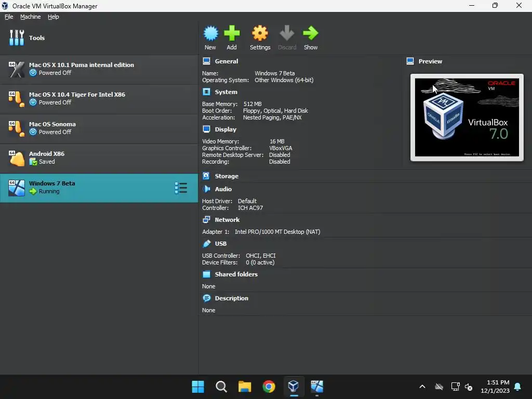Click the USB section plug icon
Viewport: 532px width, 399px height.
pos(206,243)
